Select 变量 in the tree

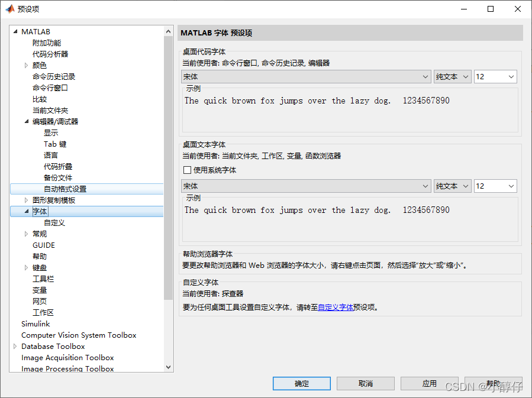(x=40, y=290)
